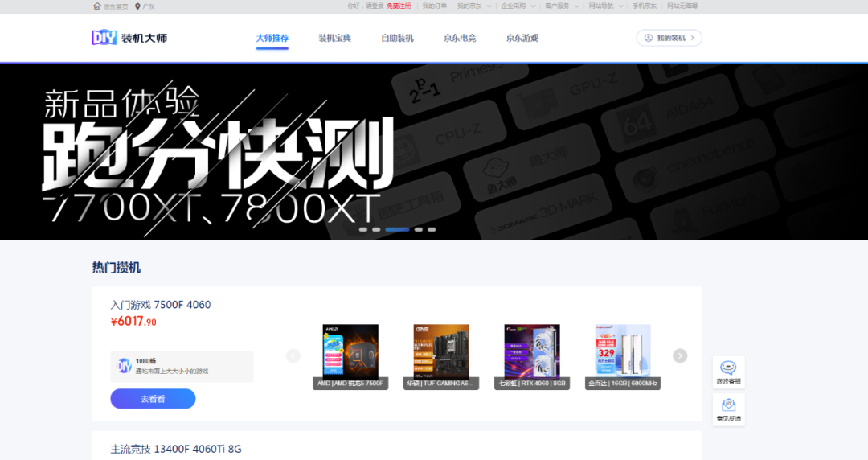
Task: Select the active third banner carousel indicator
Action: pyautogui.click(x=398, y=229)
